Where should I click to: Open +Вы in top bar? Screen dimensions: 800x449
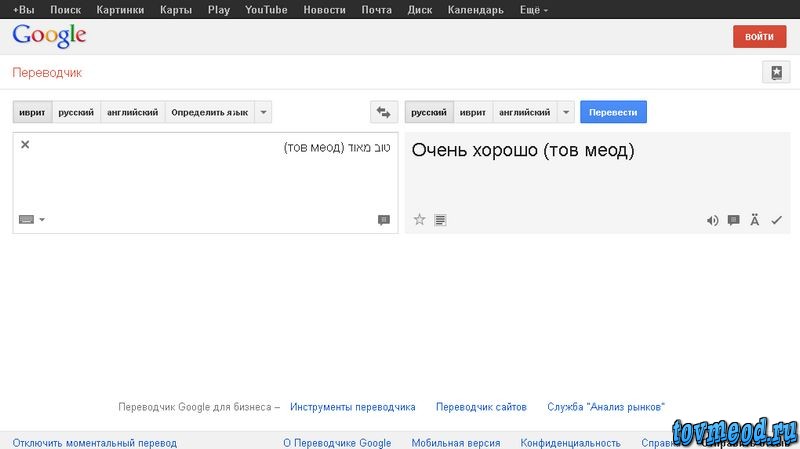[x=23, y=10]
